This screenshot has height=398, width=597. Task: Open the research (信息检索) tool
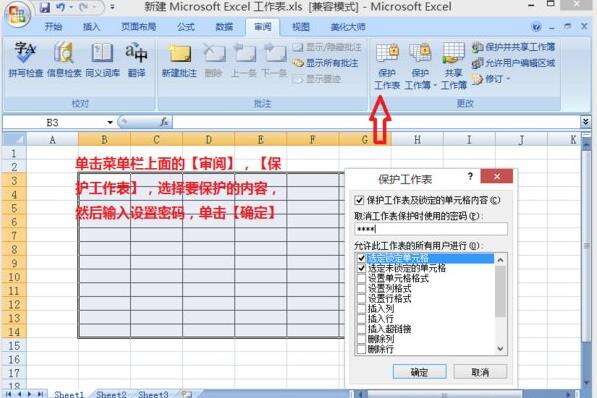[64, 60]
